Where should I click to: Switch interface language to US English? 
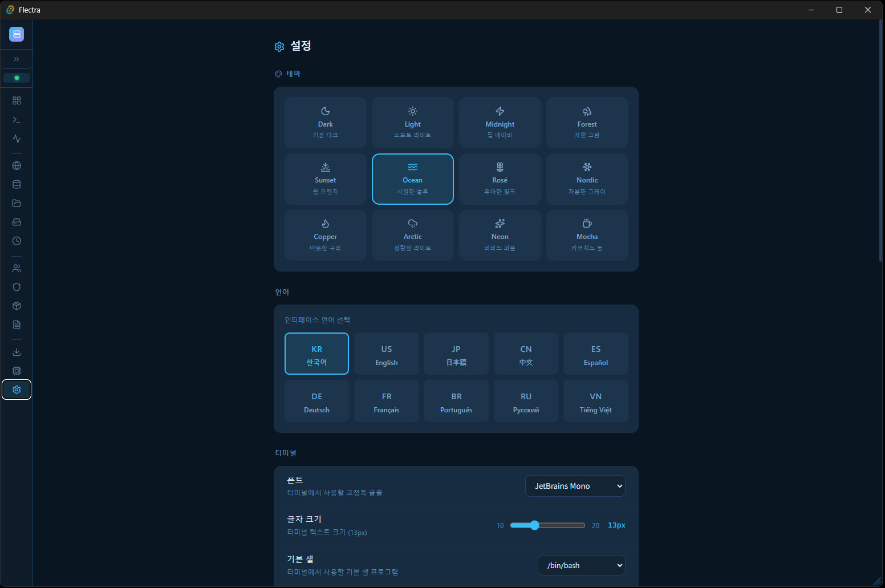click(386, 355)
